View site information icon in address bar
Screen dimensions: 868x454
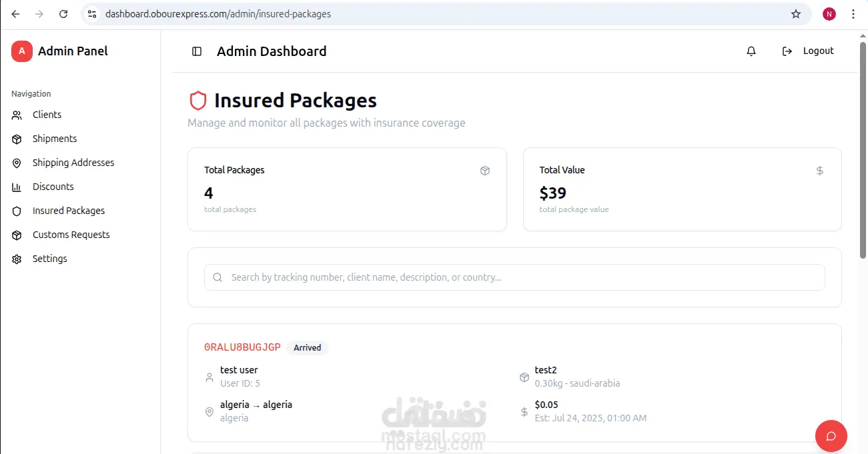(x=92, y=14)
